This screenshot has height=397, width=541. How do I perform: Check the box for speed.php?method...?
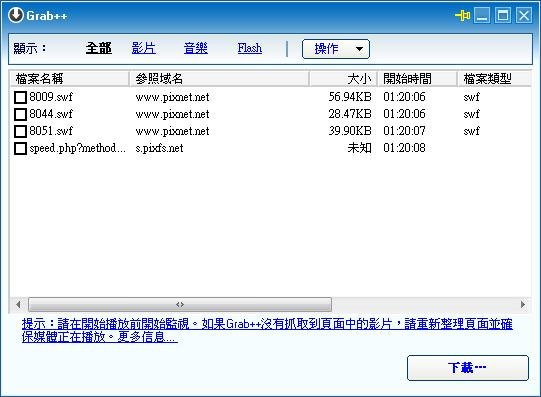click(x=20, y=148)
